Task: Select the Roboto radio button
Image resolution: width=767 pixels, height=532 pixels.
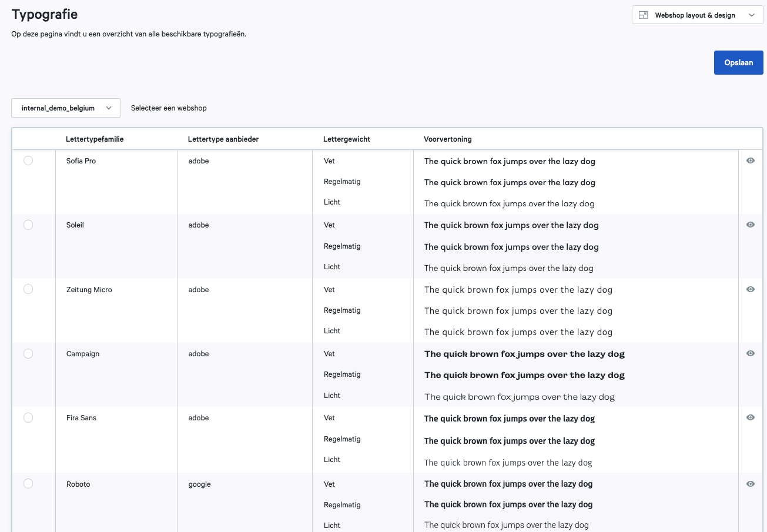Action: click(28, 484)
